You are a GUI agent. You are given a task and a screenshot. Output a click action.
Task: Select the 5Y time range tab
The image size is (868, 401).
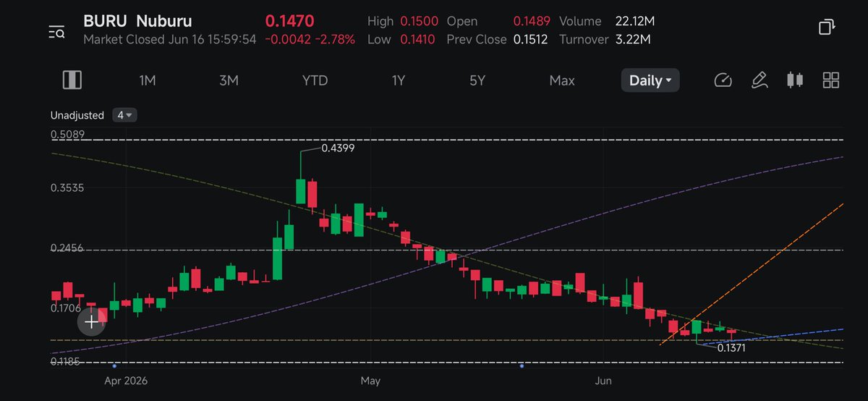[477, 80]
